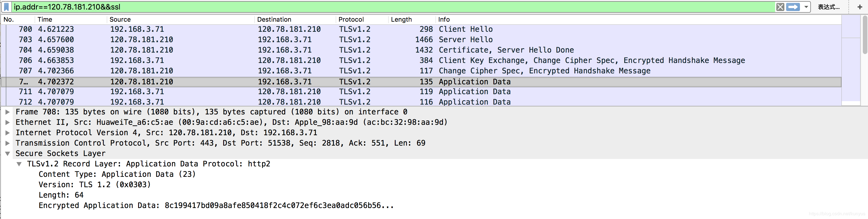Viewport: 868px width, 219px height.
Task: Select the Content Type Application Data line
Action: click(x=117, y=175)
